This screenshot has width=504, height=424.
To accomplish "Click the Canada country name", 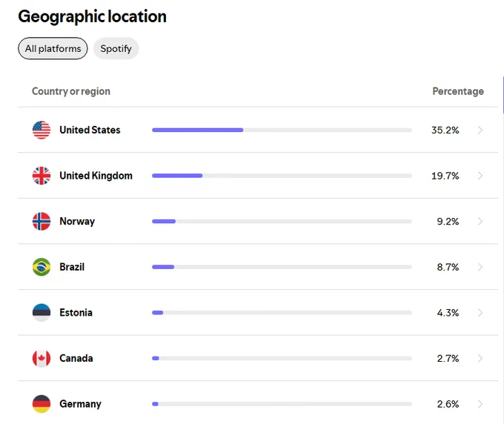I will (x=76, y=359).
